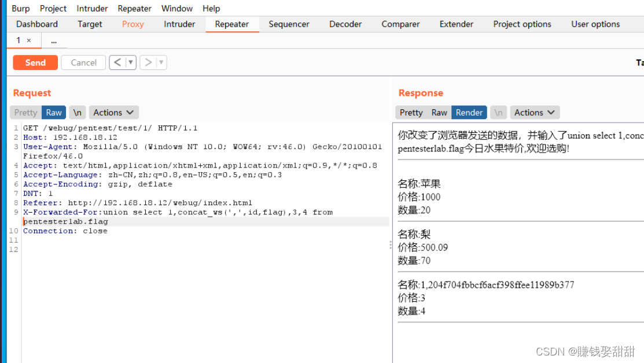The image size is (644, 363).
Task: Switch to the Target tab
Action: pyautogui.click(x=90, y=24)
